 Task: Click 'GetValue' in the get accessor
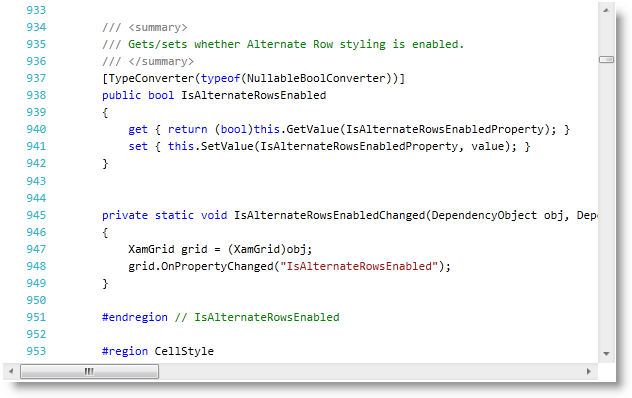(313, 129)
